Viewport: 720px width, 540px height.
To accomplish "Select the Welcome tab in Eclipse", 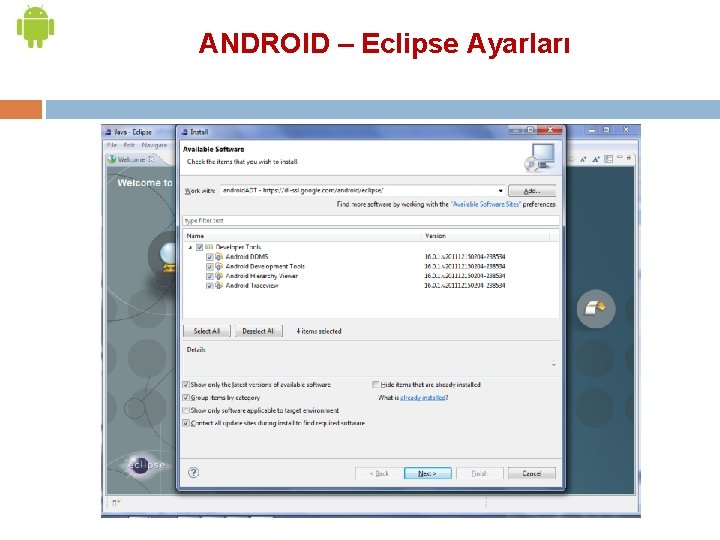I will 131,159.
